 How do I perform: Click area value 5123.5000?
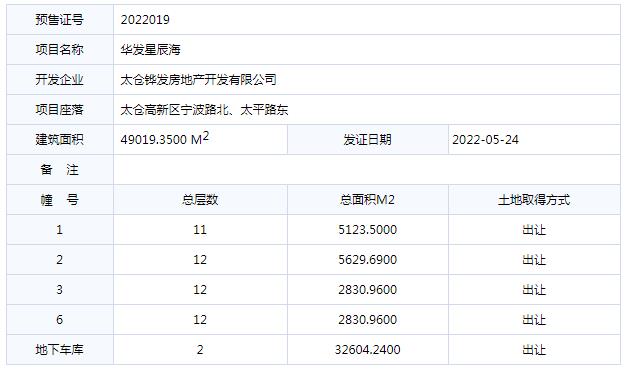click(368, 230)
